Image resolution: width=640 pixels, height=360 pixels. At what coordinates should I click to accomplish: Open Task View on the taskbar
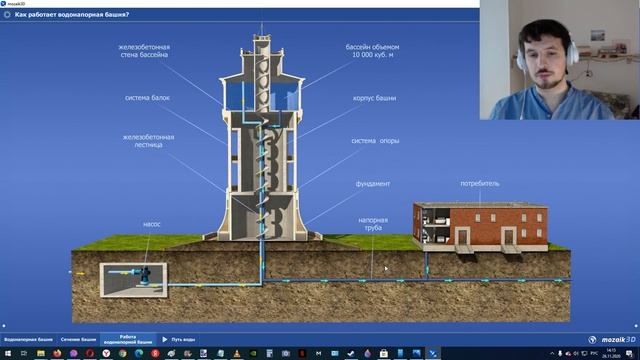pyautogui.click(x=24, y=353)
